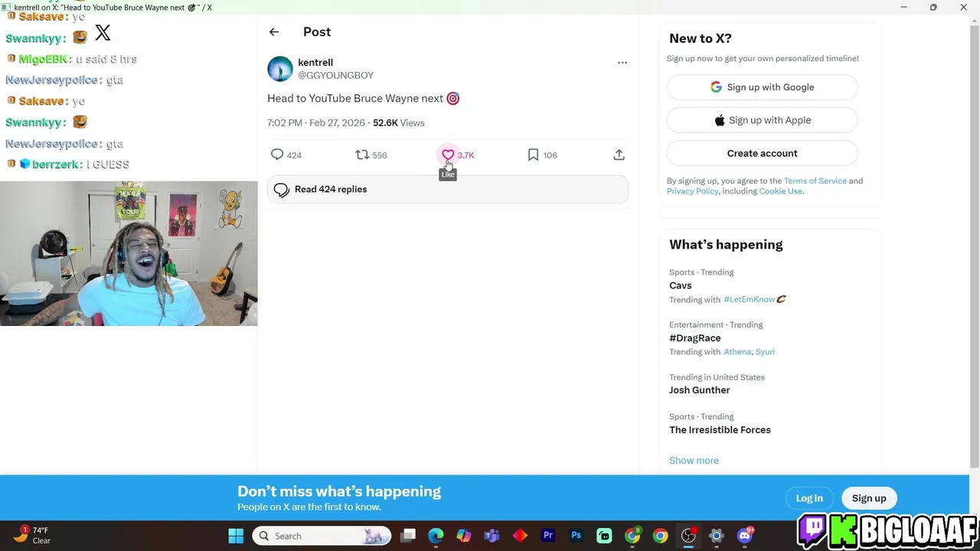Click Create account button
The width and height of the screenshot is (980, 551).
click(x=763, y=153)
